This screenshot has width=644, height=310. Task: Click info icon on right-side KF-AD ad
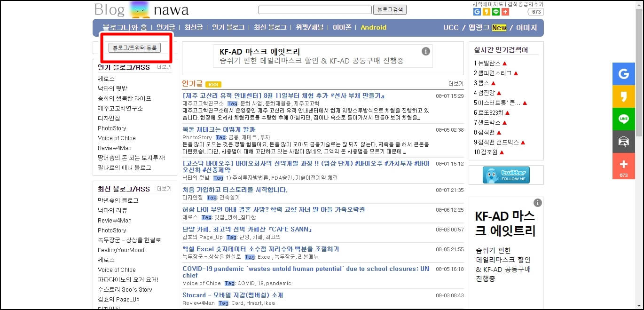click(538, 203)
